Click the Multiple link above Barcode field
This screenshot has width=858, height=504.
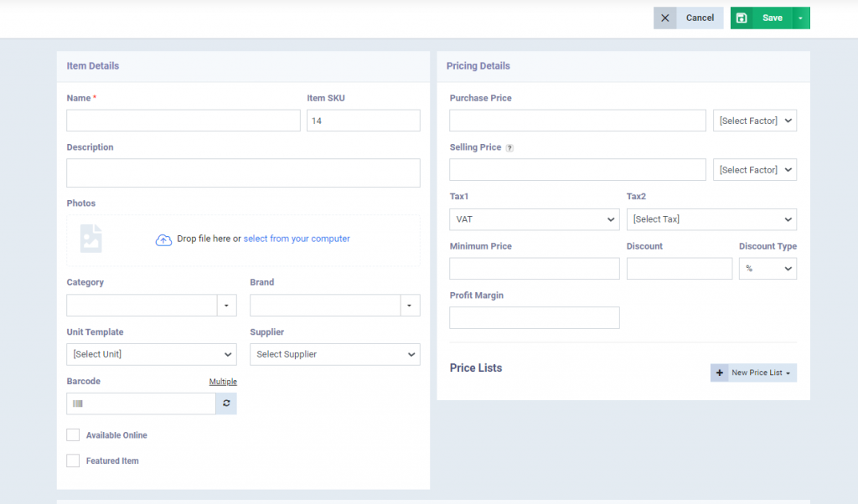coord(223,381)
